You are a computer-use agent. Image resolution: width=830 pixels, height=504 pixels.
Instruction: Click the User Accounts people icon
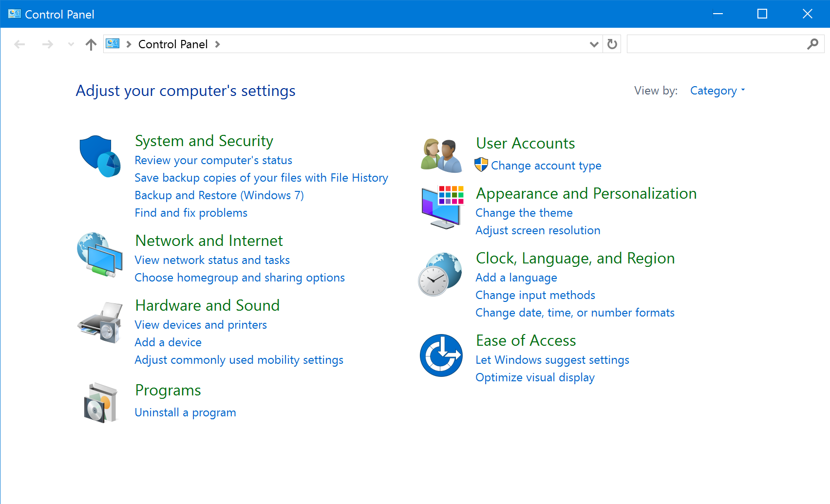[x=441, y=155]
